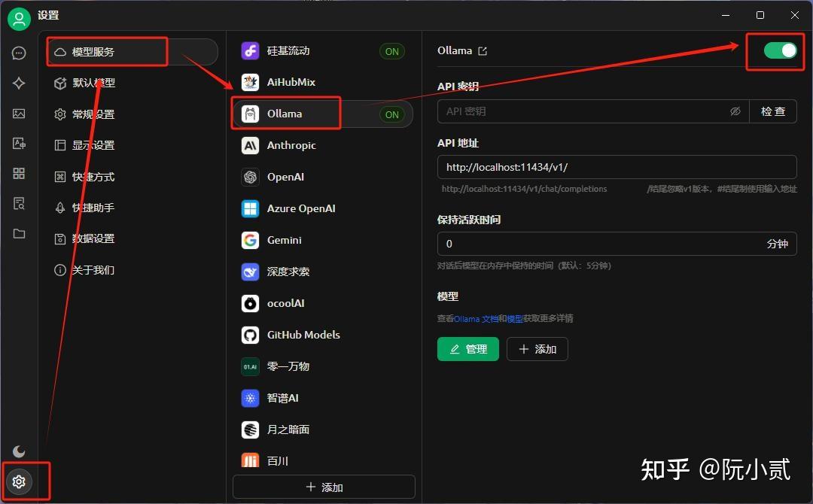Switch theme with the moon icon

tap(19, 451)
